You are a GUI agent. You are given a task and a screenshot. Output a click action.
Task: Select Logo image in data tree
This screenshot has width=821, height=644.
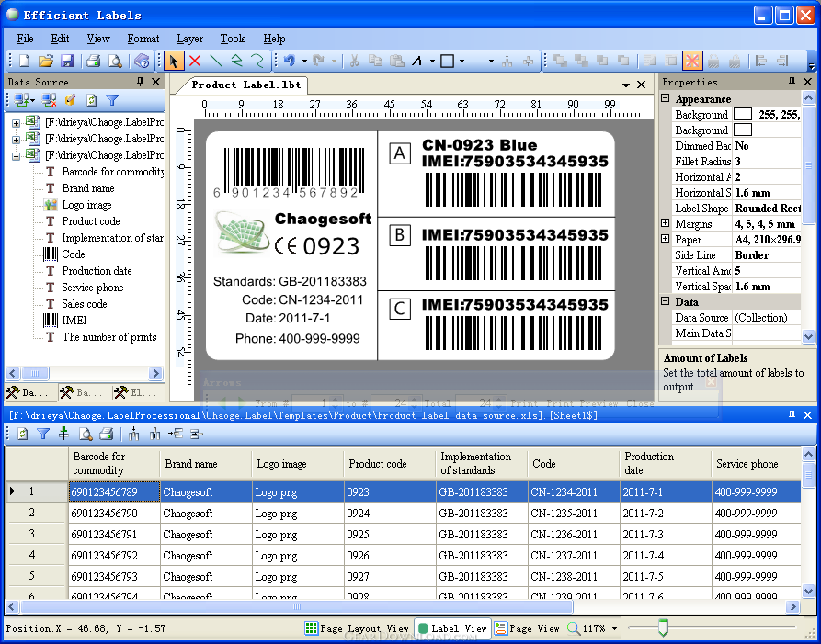pos(86,205)
